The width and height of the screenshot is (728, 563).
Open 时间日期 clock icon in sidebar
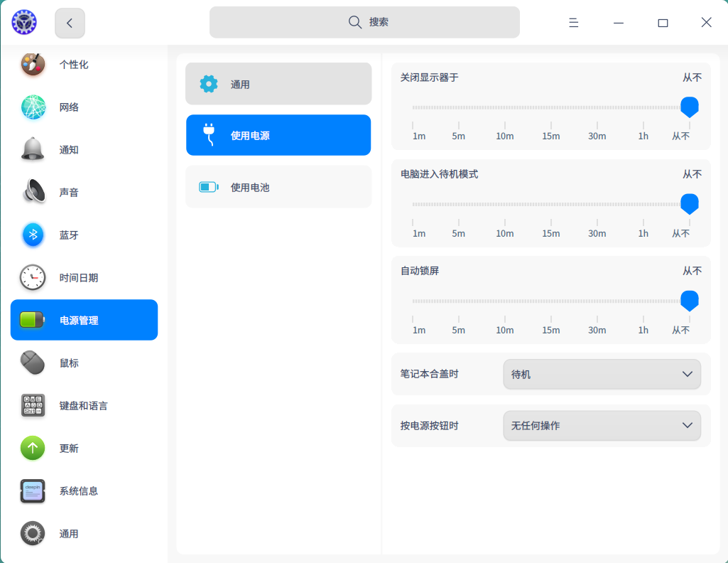(33, 277)
